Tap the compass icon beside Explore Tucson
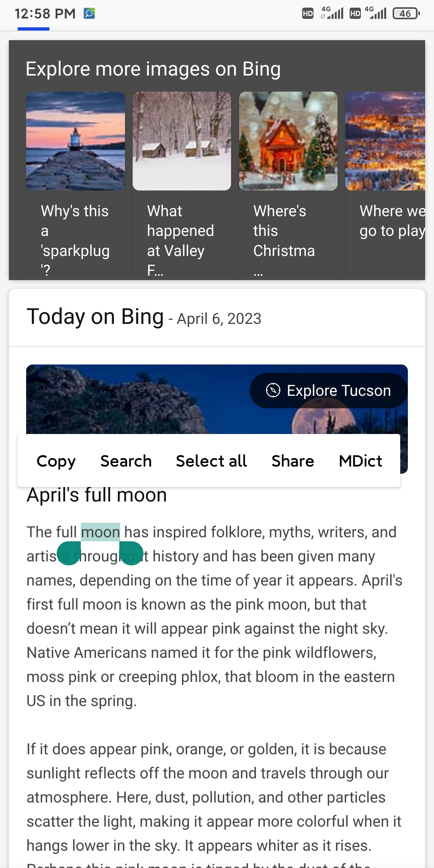The image size is (434, 868). [273, 390]
